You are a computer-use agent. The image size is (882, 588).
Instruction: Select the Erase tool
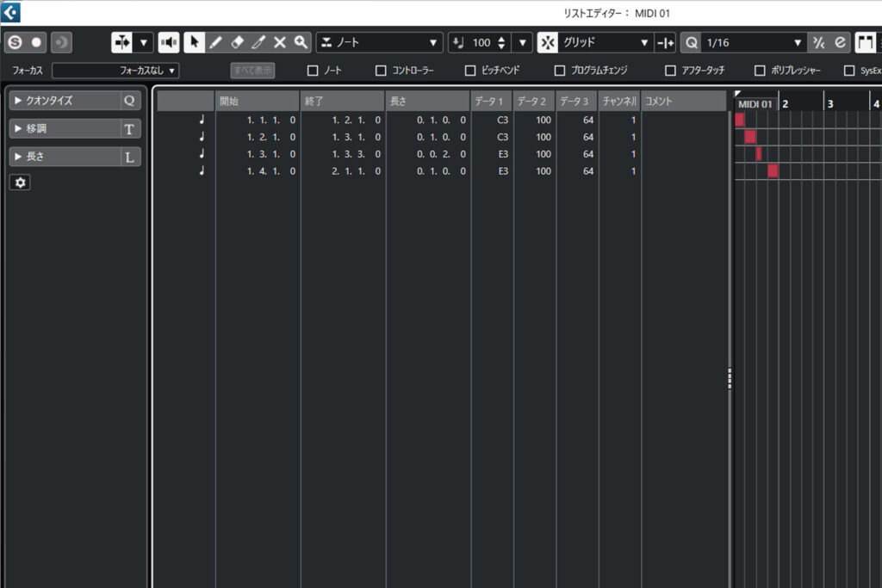237,42
